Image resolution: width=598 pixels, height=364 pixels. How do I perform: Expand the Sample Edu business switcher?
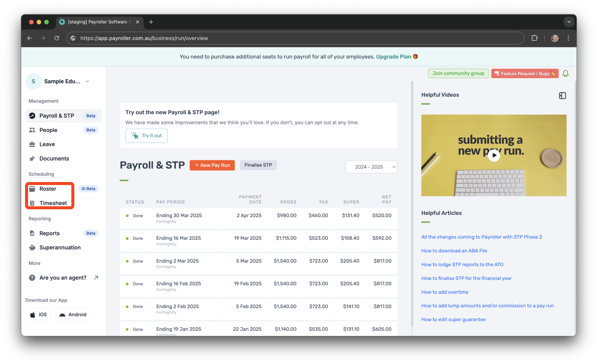(87, 81)
